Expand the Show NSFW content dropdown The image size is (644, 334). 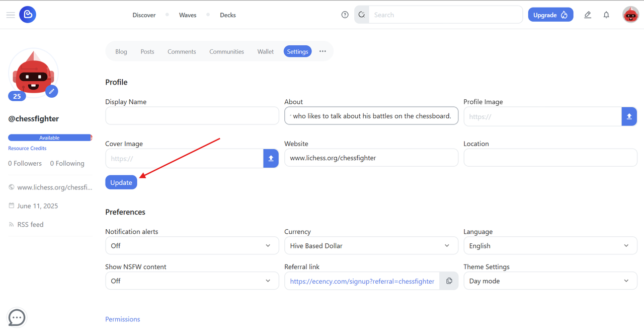[x=192, y=281]
